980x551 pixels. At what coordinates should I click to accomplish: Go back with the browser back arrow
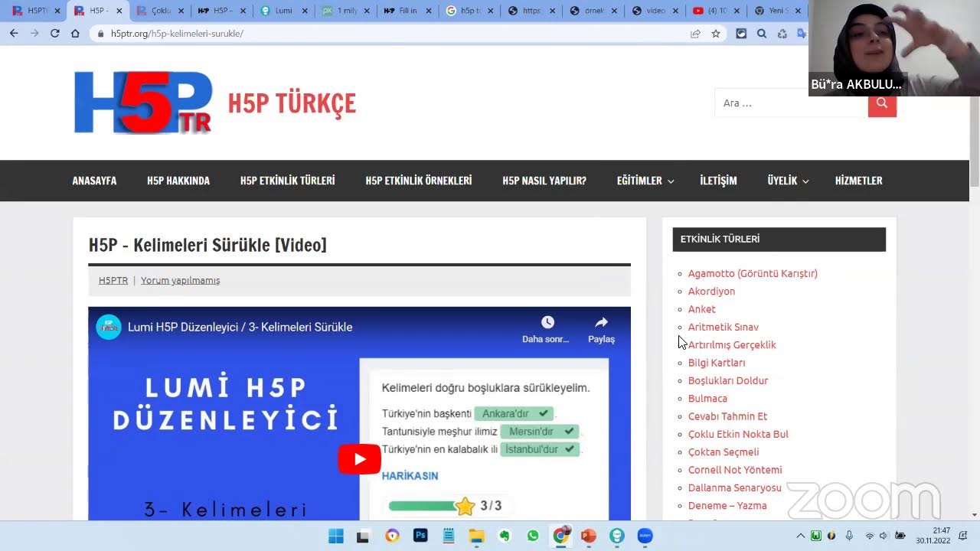[14, 34]
